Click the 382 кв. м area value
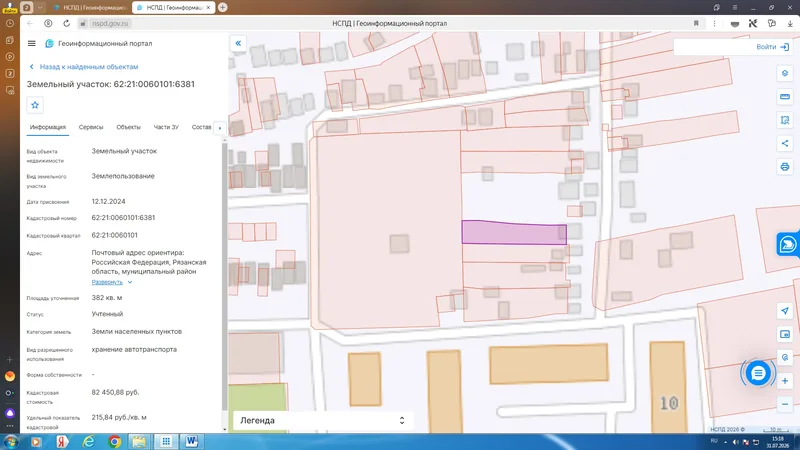Image resolution: width=800 pixels, height=450 pixels. [107, 297]
